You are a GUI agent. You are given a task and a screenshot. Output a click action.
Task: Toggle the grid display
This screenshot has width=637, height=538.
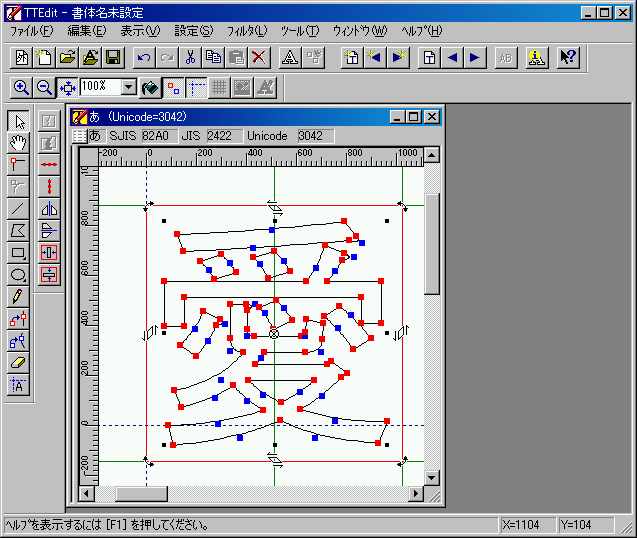[x=219, y=87]
